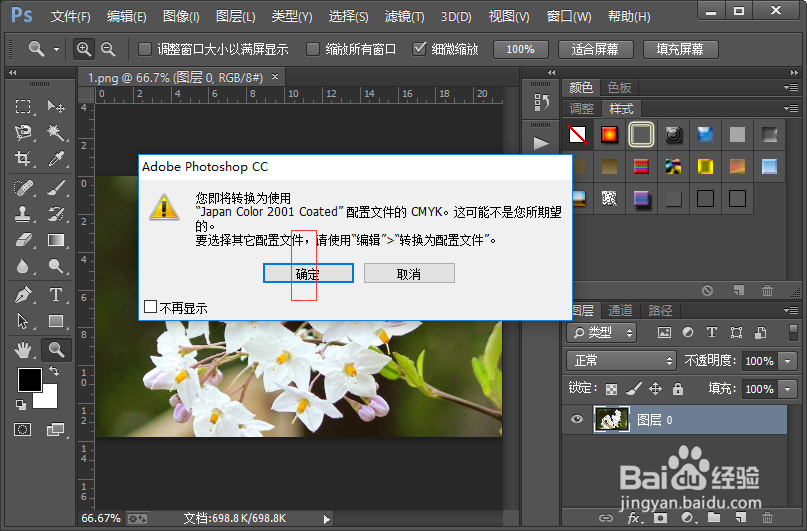Image resolution: width=807 pixels, height=531 pixels.
Task: Select the Brush tool
Action: 56,188
